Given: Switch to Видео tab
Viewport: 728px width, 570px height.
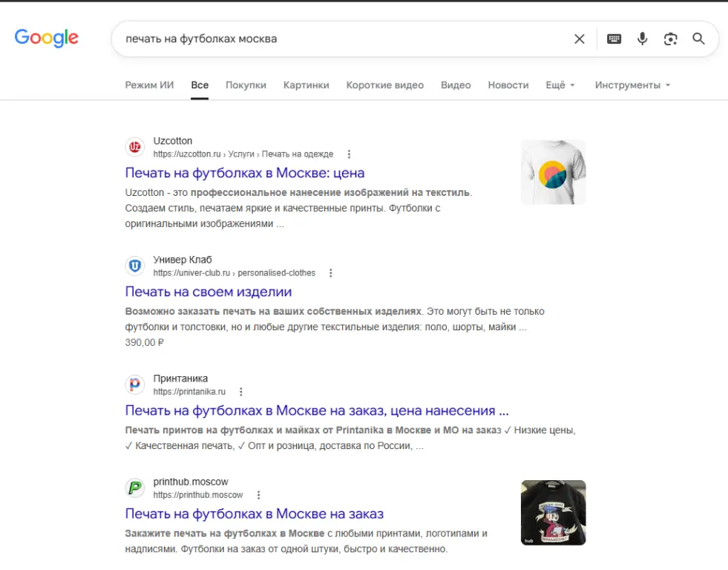Looking at the screenshot, I should [456, 85].
